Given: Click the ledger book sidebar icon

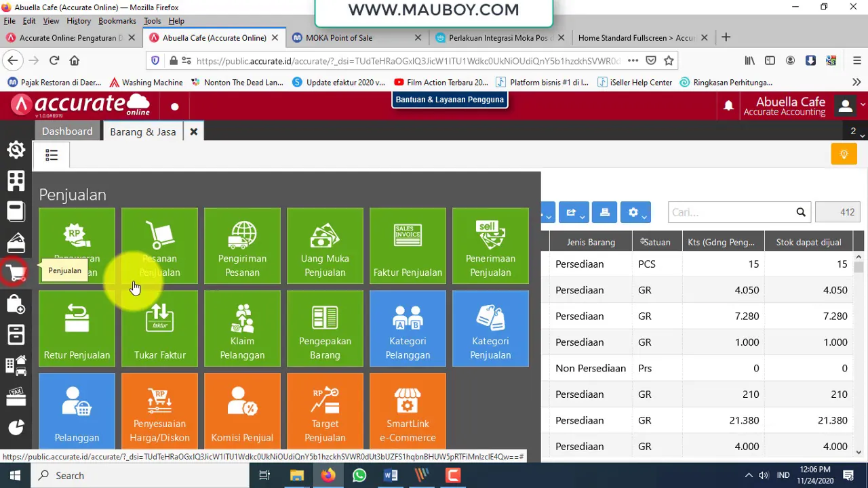Looking at the screenshot, I should (x=16, y=211).
